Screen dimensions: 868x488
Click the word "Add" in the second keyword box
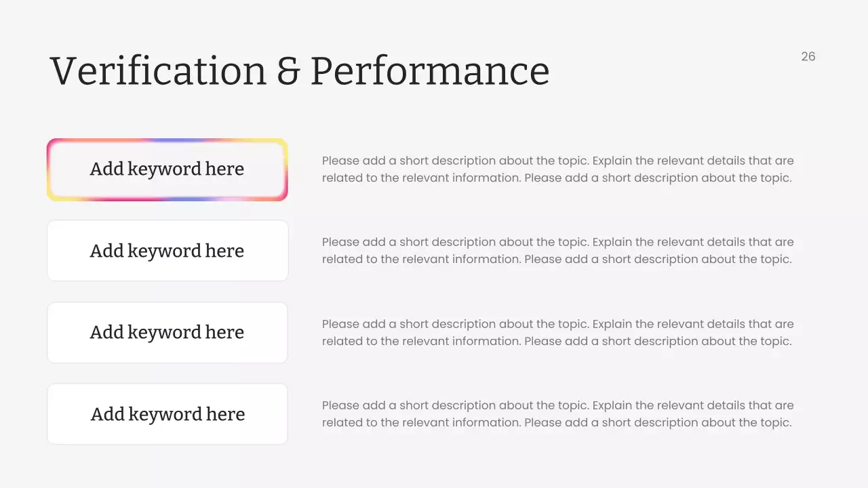coord(106,251)
